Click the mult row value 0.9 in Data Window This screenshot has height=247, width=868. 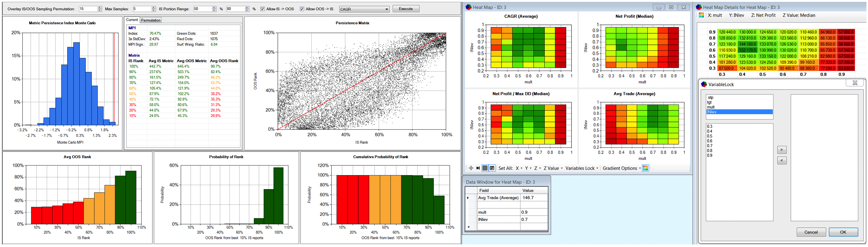[x=534, y=212]
